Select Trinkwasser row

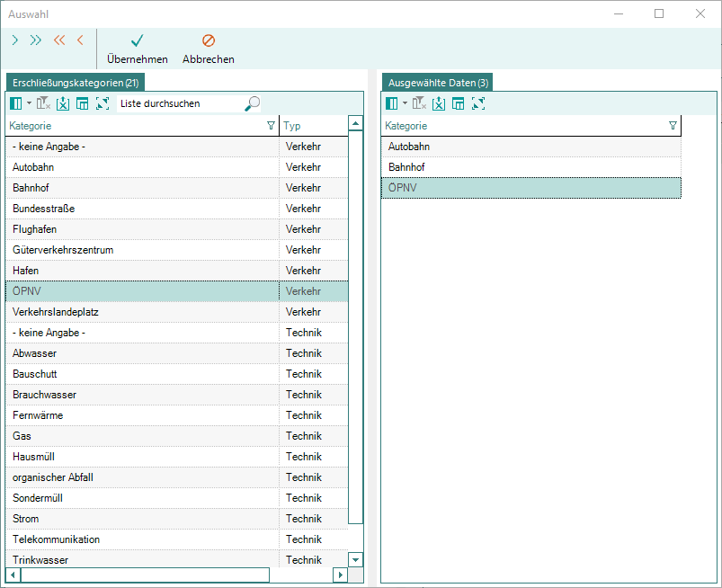tap(177, 559)
